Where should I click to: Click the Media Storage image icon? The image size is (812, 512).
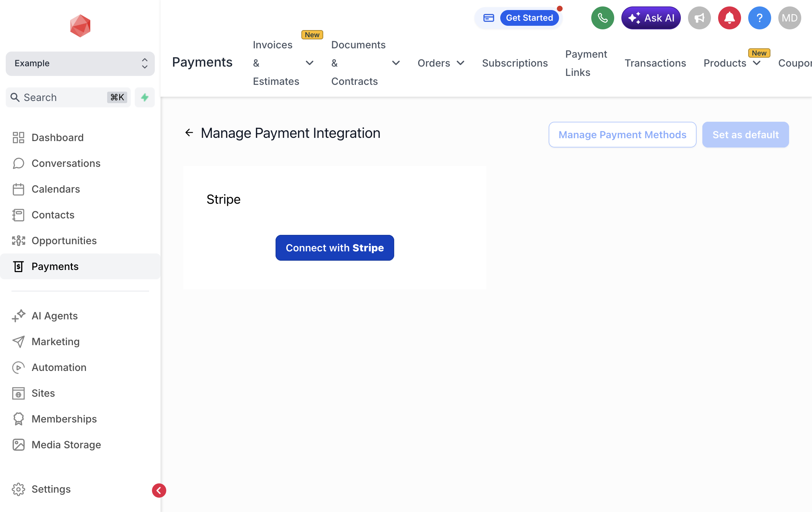18,445
